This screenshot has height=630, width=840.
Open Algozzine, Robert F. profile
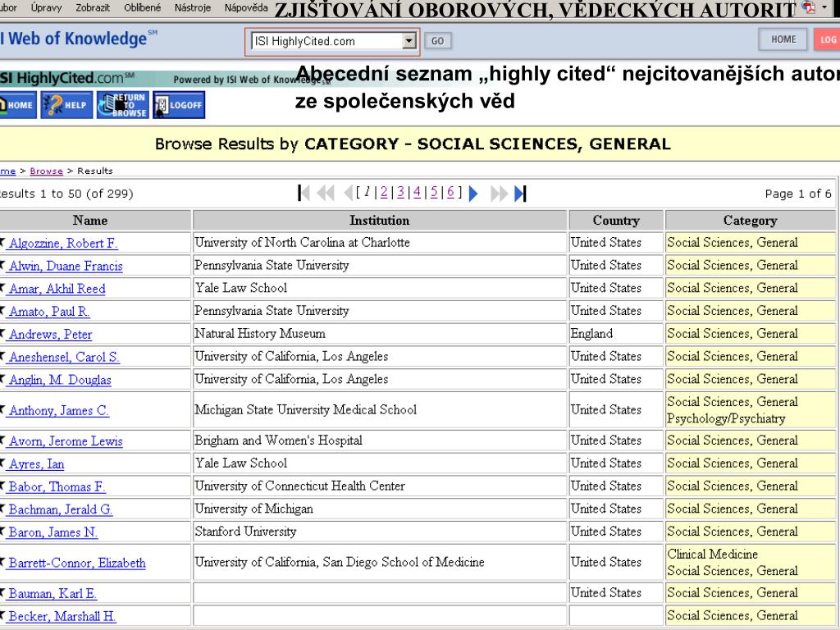click(63, 243)
